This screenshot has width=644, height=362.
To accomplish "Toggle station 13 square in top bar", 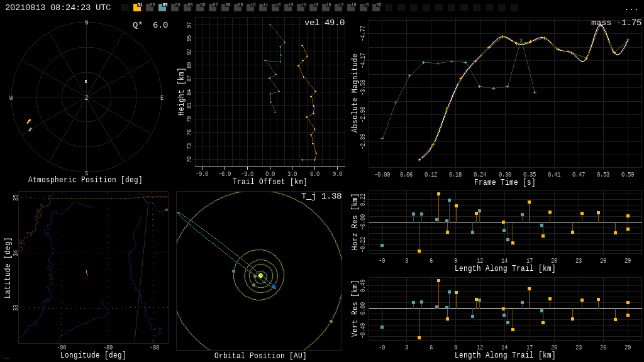I will [288, 8].
